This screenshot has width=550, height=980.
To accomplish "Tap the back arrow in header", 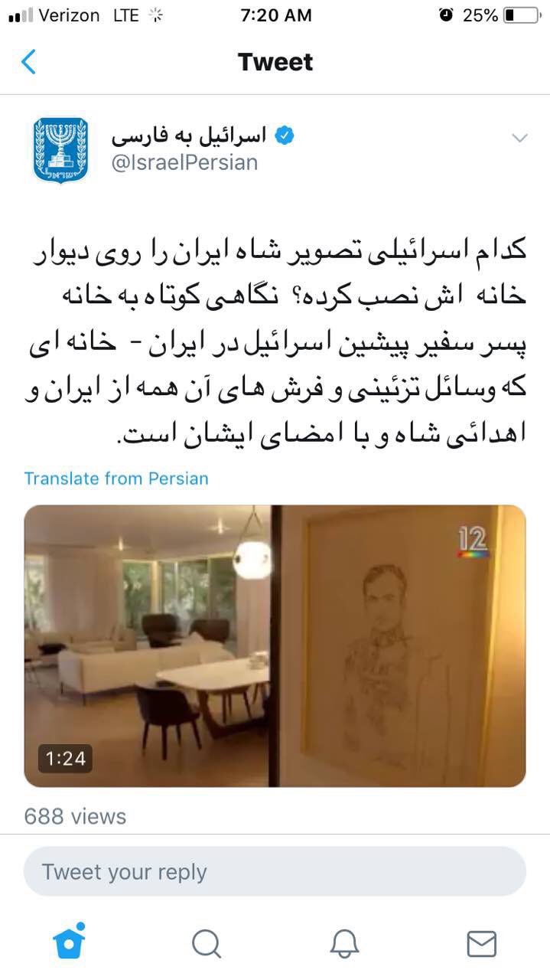I will pyautogui.click(x=28, y=62).
